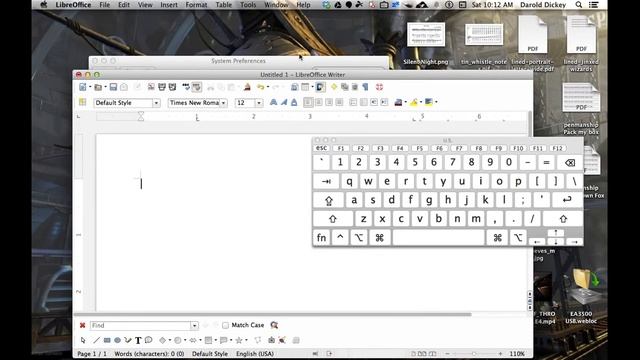Click the Find & Replace binoculars icon
The image size is (640, 360).
[x=274, y=325]
